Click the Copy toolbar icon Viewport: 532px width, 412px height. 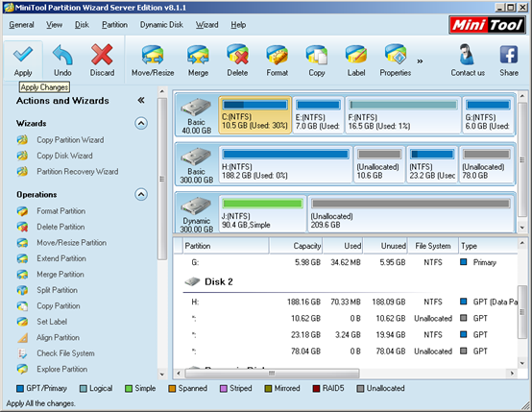(x=317, y=61)
